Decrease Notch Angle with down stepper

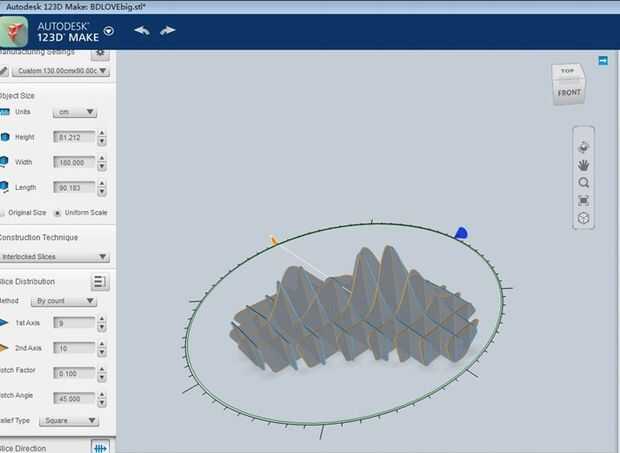[x=102, y=403]
